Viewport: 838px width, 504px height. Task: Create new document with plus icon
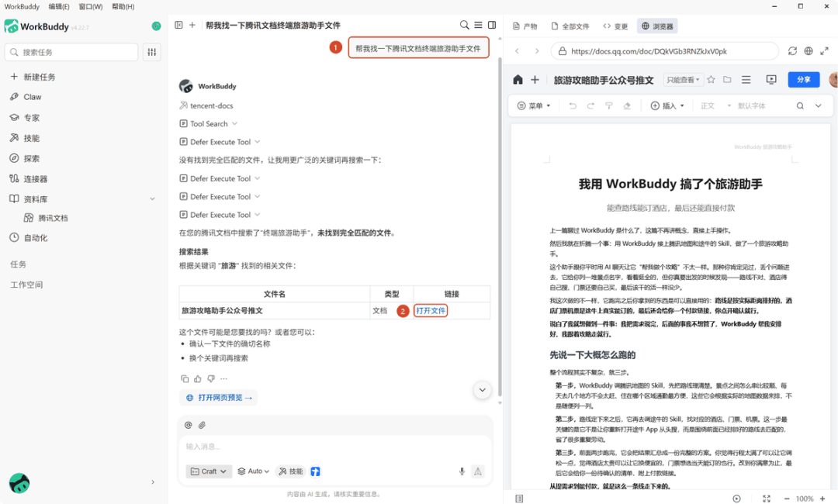click(x=535, y=80)
